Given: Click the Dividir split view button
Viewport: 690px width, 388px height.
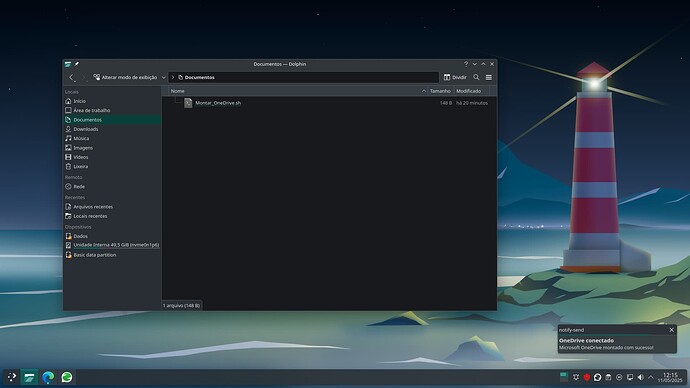Looking at the screenshot, I should click(x=455, y=77).
